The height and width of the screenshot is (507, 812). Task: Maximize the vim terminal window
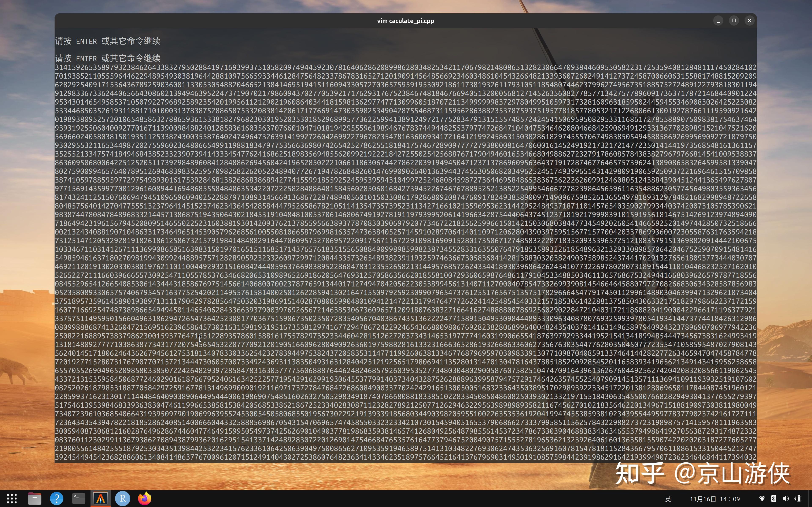pos(734,21)
